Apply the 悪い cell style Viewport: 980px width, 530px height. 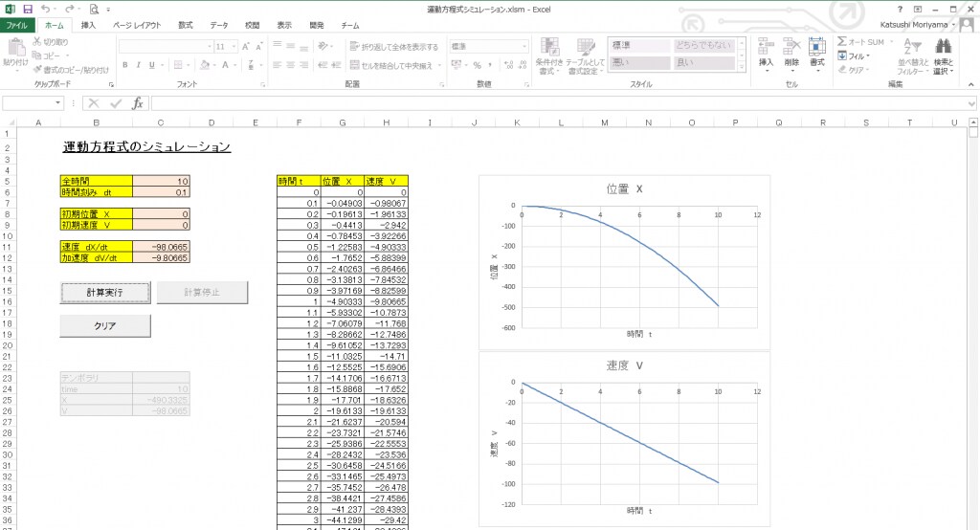639,62
